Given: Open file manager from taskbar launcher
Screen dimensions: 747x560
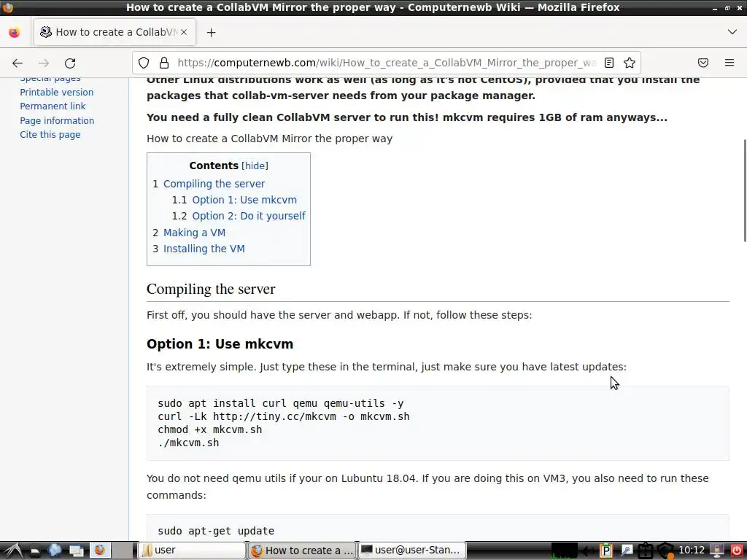Looking at the screenshot, I should point(35,551).
